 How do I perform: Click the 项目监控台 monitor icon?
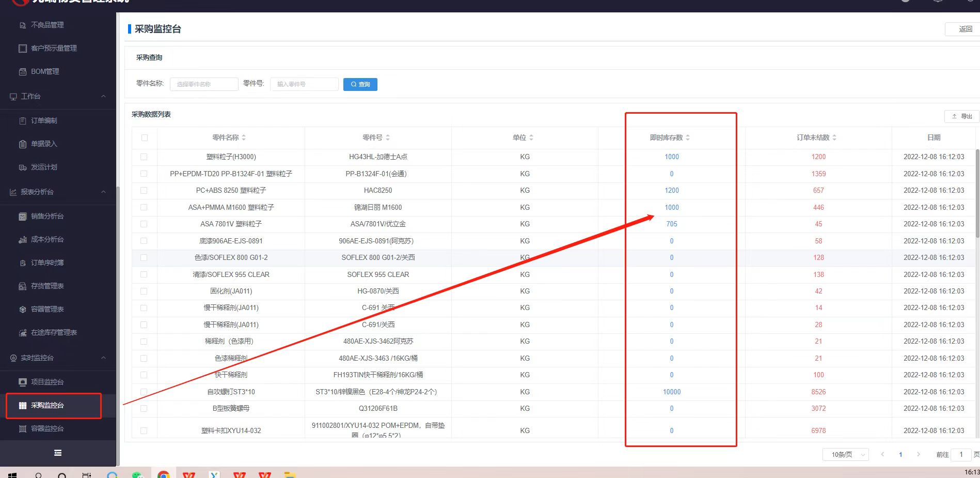pos(22,382)
